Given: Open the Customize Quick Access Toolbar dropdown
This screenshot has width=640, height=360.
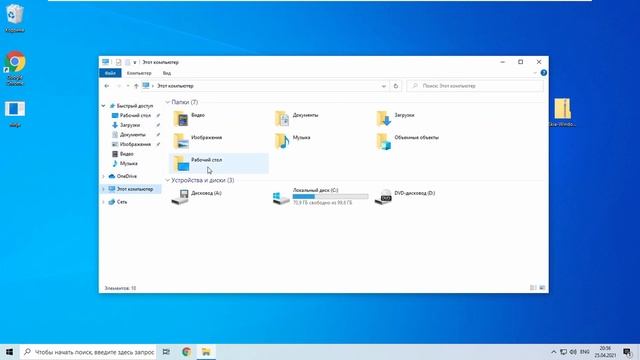Looking at the screenshot, I should click(135, 62).
